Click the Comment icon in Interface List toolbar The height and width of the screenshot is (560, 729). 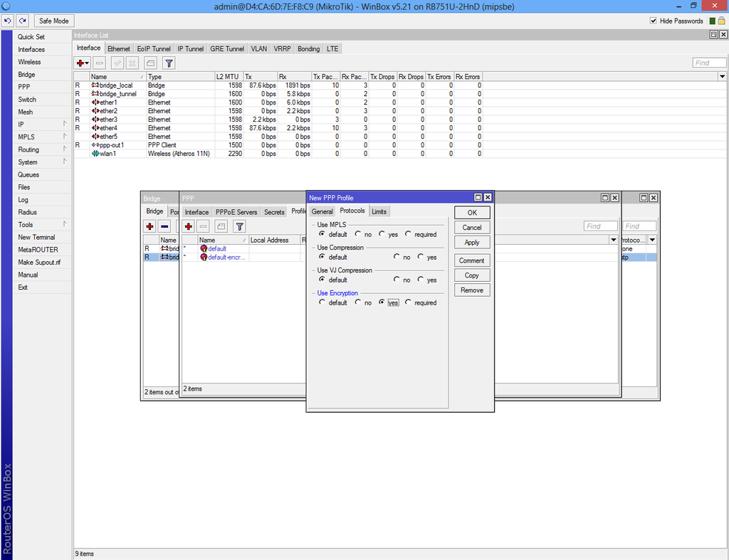pos(149,63)
